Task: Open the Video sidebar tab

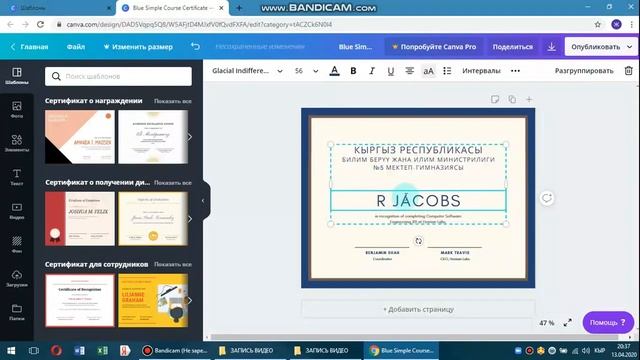Action: [x=17, y=211]
